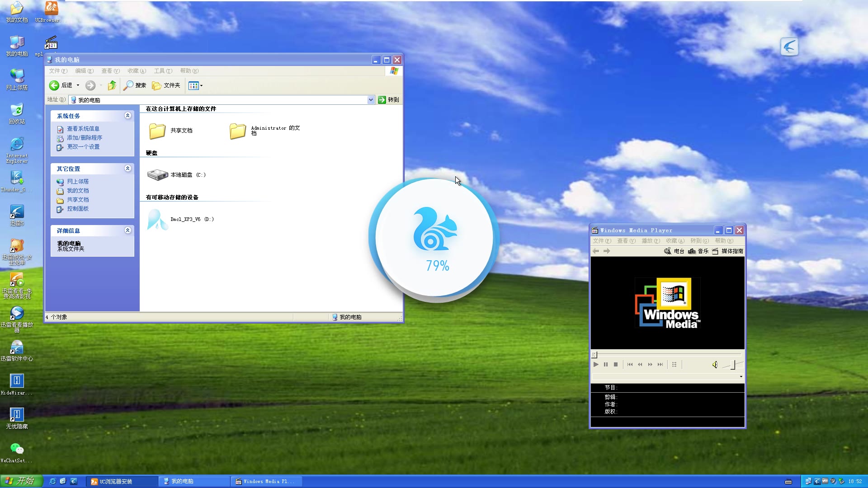This screenshot has width=868, height=488.
Task: Mute audio using the speaker icon
Action: click(715, 365)
